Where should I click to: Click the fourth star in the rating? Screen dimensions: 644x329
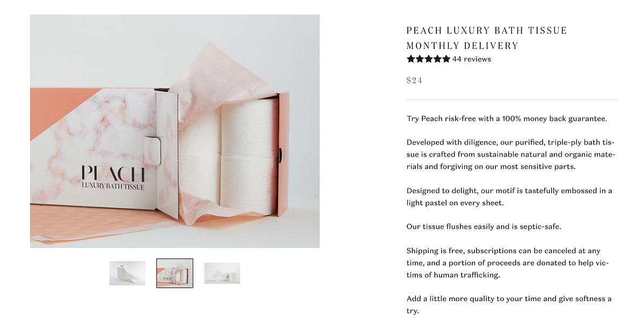437,59
